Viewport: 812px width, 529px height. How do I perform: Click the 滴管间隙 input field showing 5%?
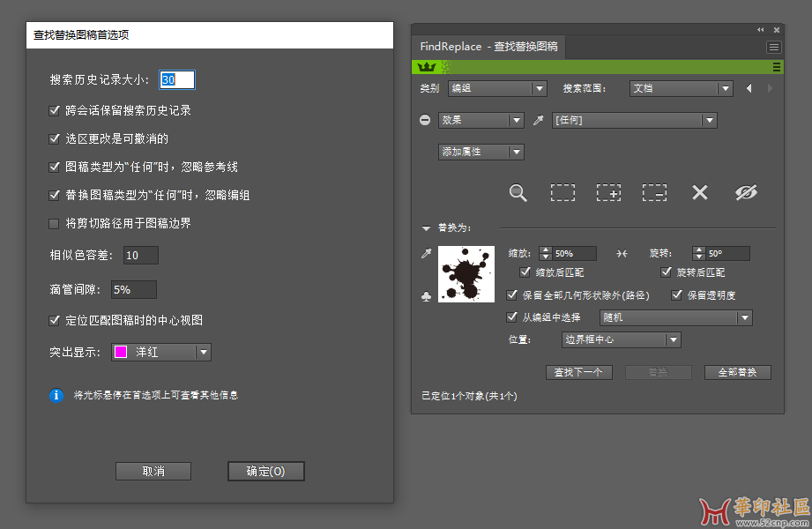click(134, 290)
